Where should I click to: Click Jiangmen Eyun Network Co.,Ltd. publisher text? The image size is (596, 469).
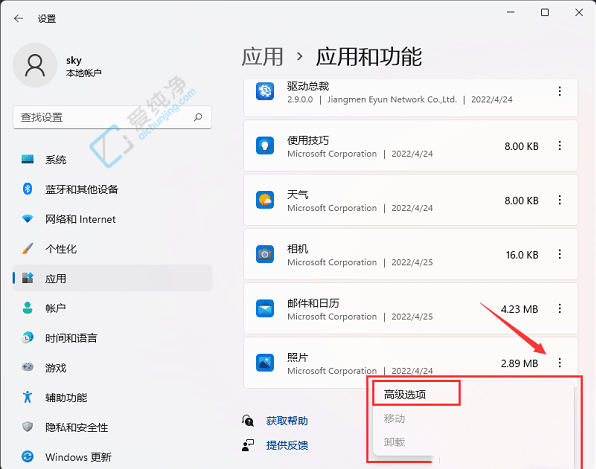pyautogui.click(x=392, y=100)
